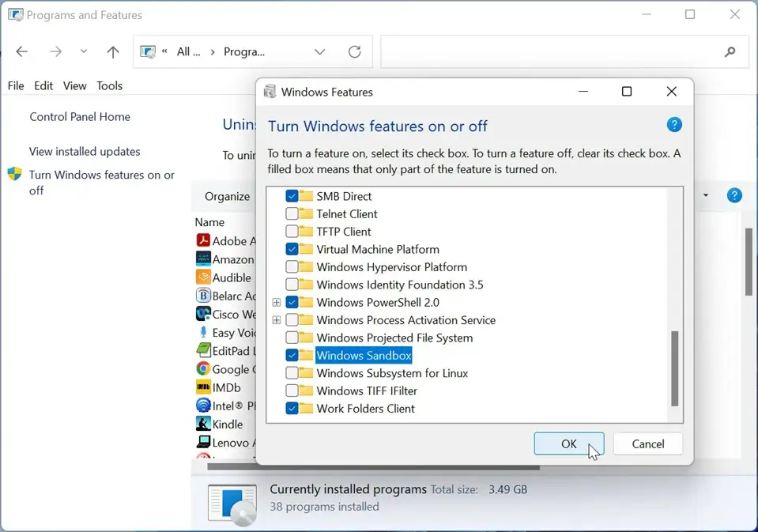Click the Cisco Webex program icon
This screenshot has width=758, height=532.
pos(203,314)
